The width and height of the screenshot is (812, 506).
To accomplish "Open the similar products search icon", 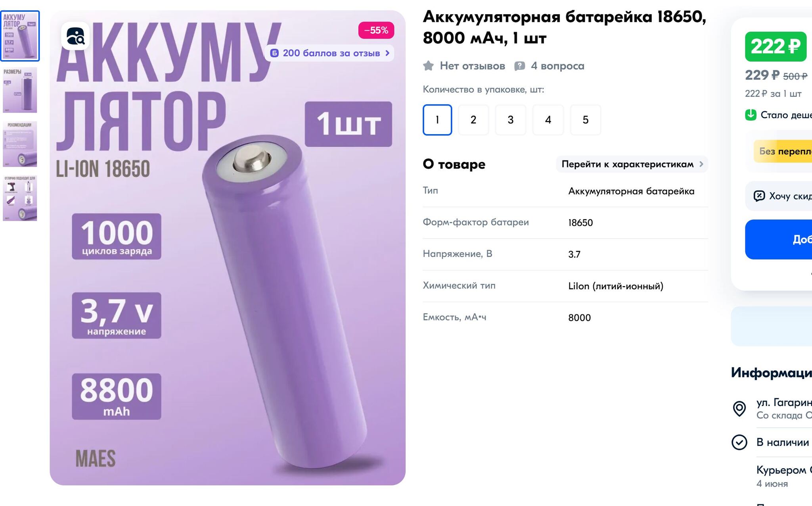I will coord(75,36).
